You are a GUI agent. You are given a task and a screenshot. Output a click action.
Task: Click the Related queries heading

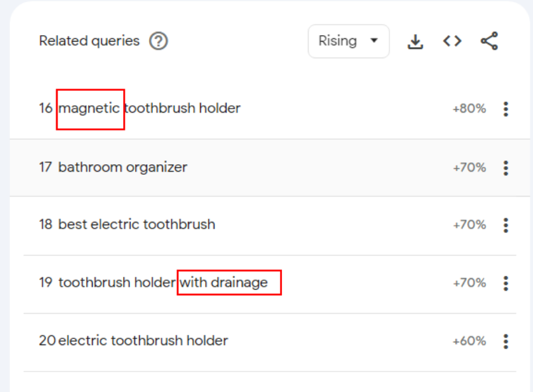point(89,41)
